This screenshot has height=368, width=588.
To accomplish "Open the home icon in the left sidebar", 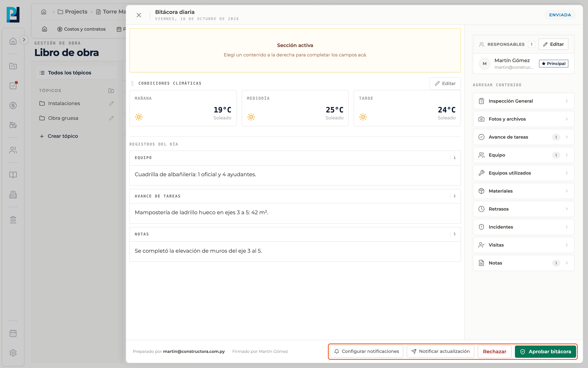I will point(13,41).
